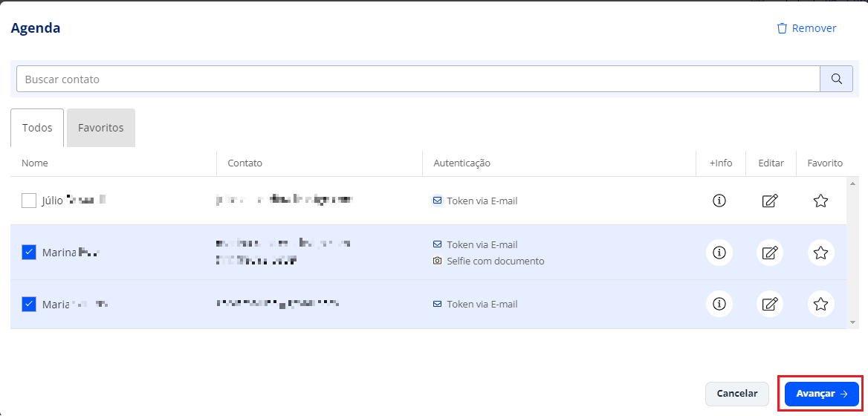This screenshot has width=868, height=416.
Task: Click the Contato column header
Action: (x=244, y=163)
